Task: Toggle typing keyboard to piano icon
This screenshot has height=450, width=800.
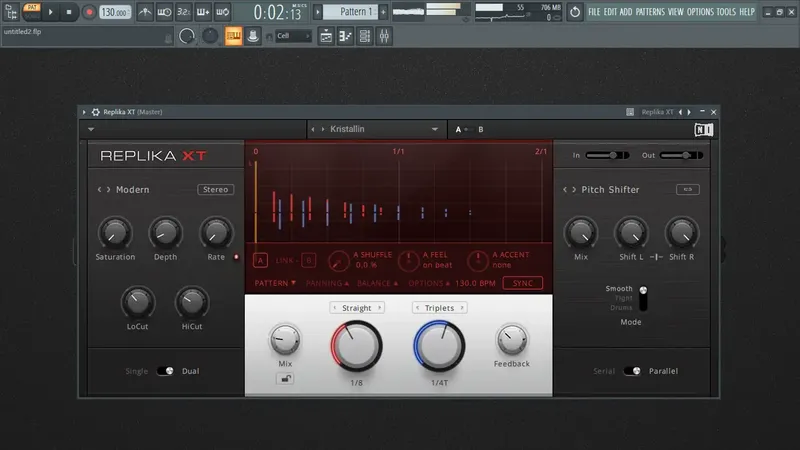Action: pyautogui.click(x=234, y=36)
